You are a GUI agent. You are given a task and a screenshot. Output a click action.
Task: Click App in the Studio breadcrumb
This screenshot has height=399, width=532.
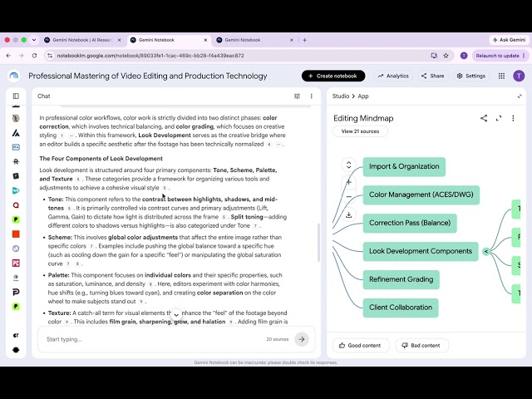coord(363,96)
